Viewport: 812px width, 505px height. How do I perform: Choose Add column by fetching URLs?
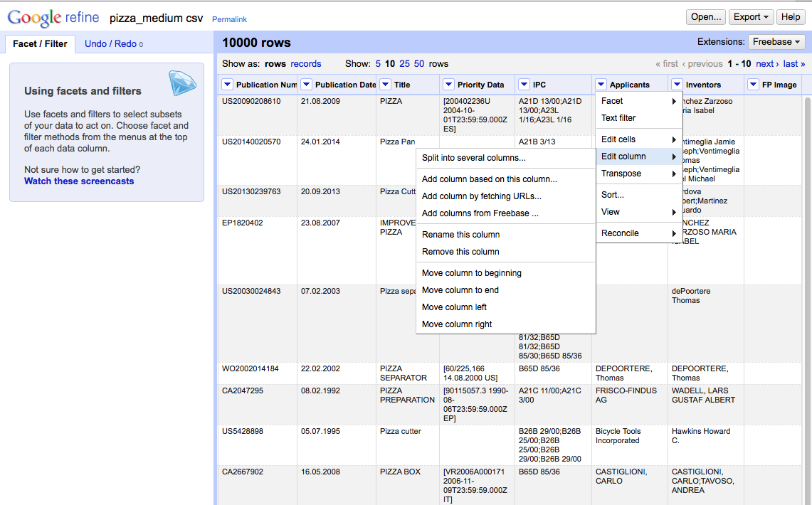coord(505,196)
